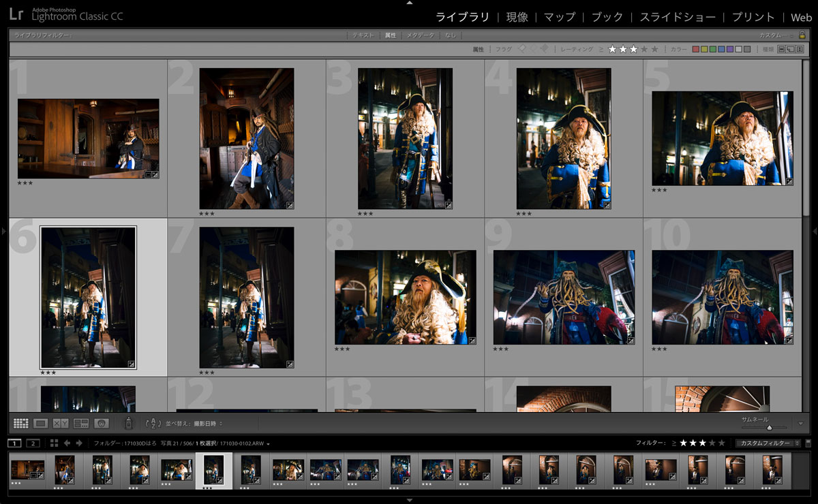Go forward with the right arrow
The image size is (818, 504).
[x=79, y=443]
